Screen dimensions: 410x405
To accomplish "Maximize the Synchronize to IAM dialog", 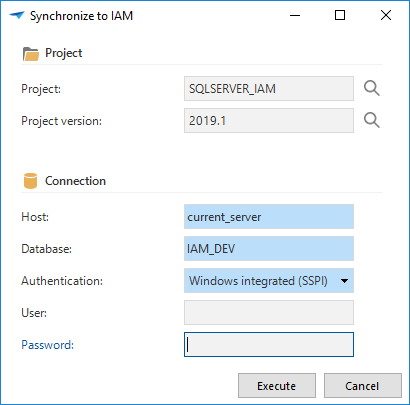I will (340, 15).
